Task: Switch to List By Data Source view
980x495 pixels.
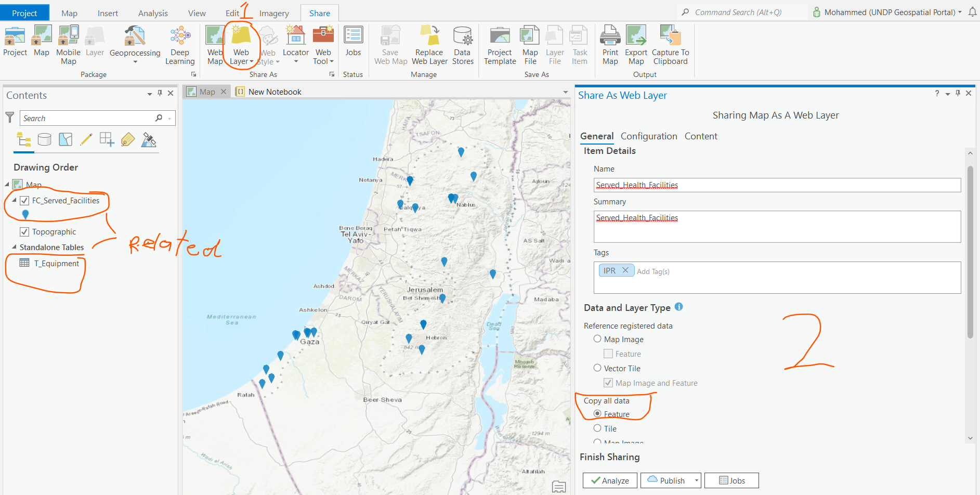Action: pos(45,139)
